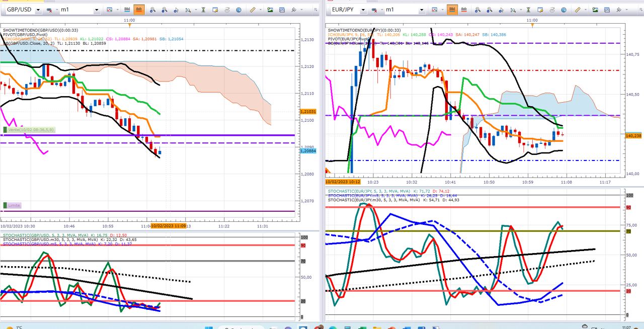The width and height of the screenshot is (644, 329).
Task: Toggle the Ask price button in GBP/USD toolbar
Action: (x=139, y=10)
